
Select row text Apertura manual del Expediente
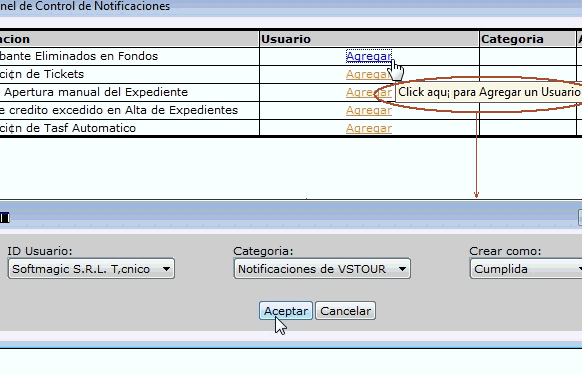(x=96, y=92)
